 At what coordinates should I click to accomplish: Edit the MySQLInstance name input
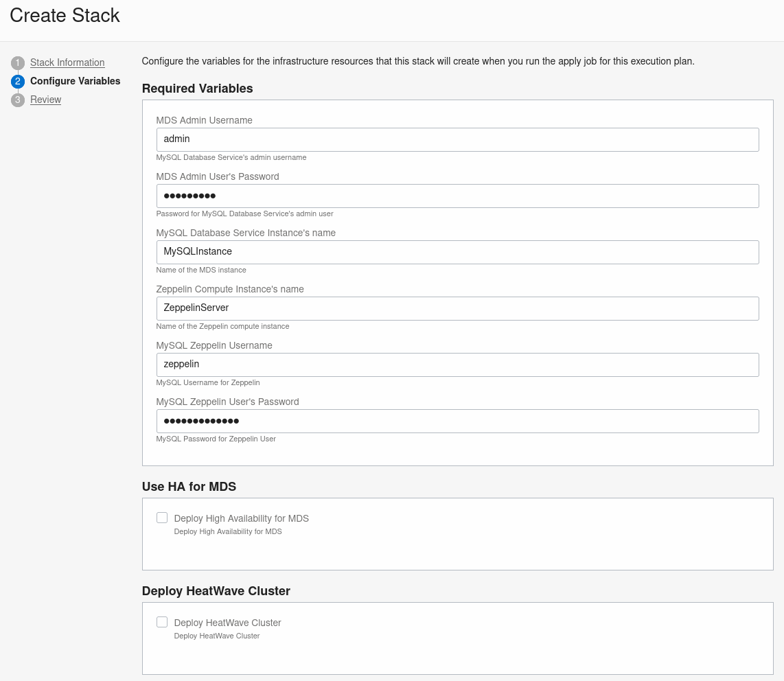point(457,252)
